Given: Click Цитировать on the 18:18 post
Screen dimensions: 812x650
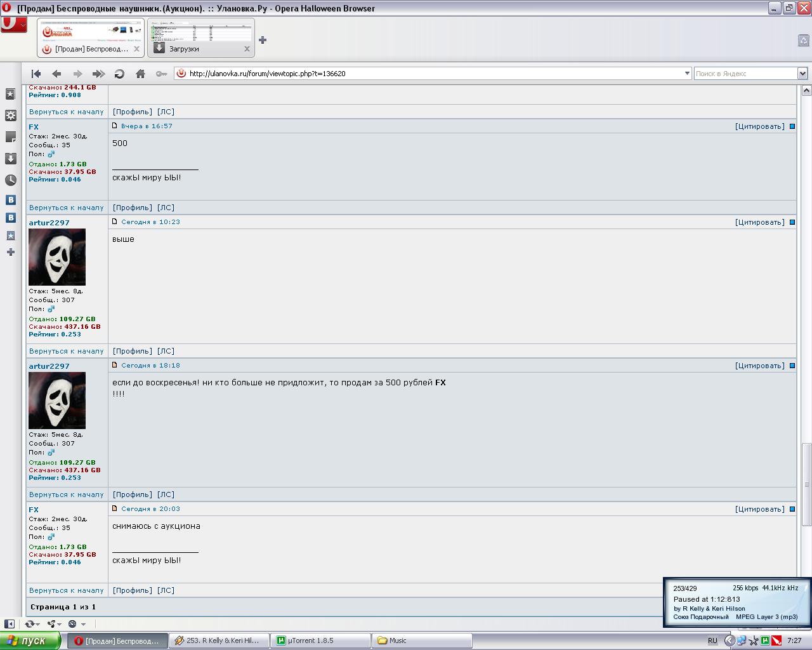Looking at the screenshot, I should [759, 366].
